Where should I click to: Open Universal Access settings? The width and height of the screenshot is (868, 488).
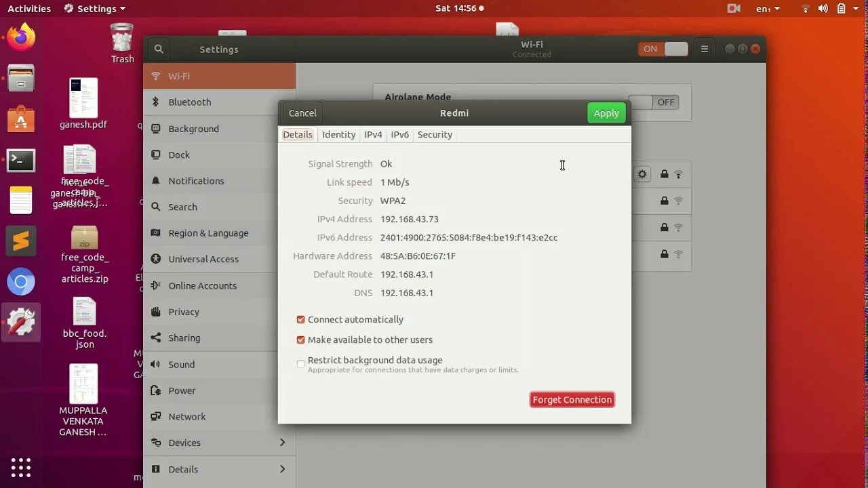pos(219,259)
